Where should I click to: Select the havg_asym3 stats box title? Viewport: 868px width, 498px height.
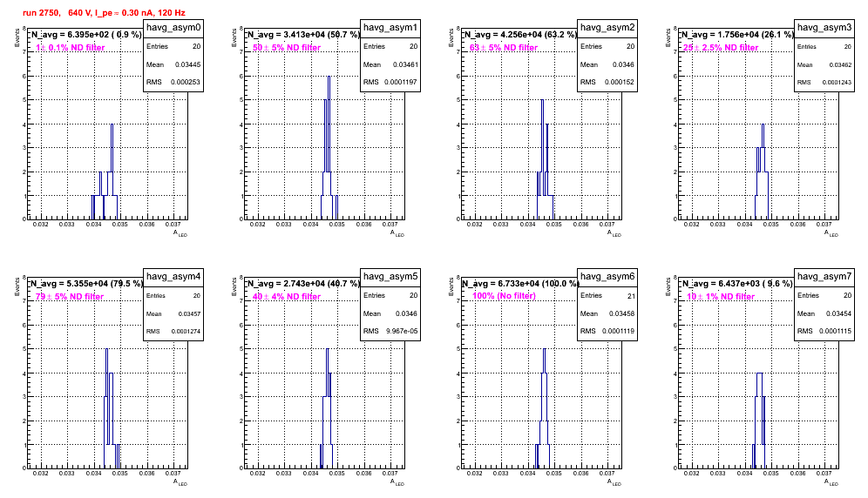(824, 28)
